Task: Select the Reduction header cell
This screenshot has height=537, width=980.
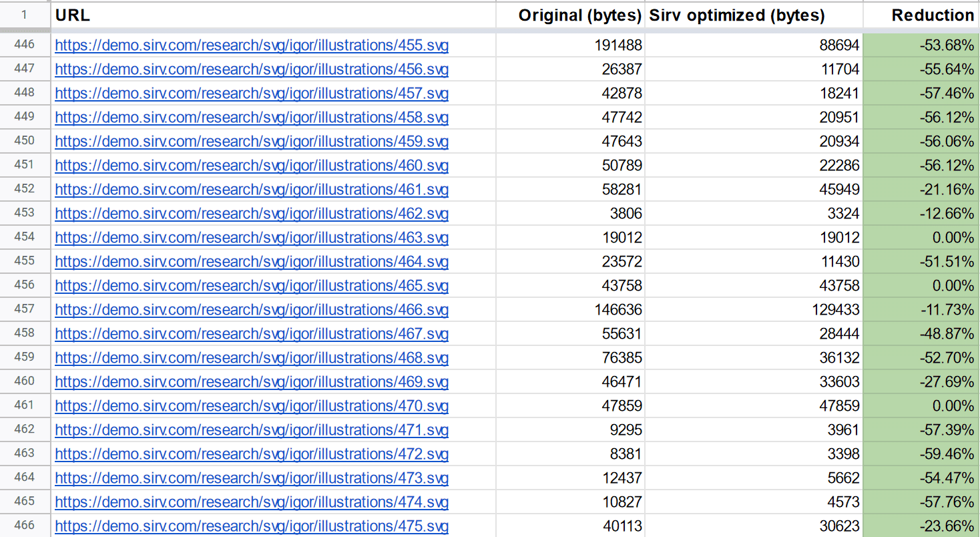Action: (921, 15)
